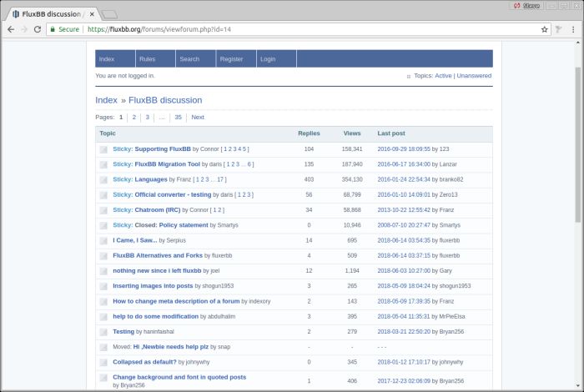Open the I Came, I Saw... topic
The image size is (584, 392).
click(x=135, y=240)
